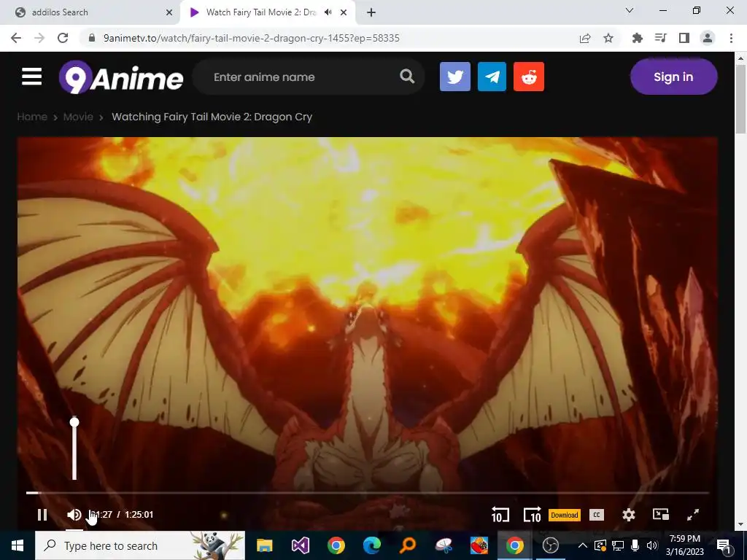Share this page icon

(585, 38)
